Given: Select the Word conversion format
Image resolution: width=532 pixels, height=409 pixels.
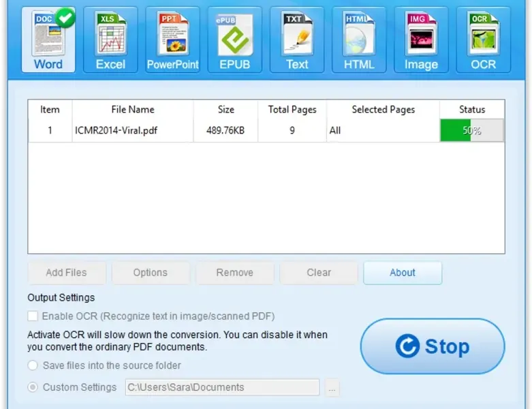Looking at the screenshot, I should coord(48,40).
